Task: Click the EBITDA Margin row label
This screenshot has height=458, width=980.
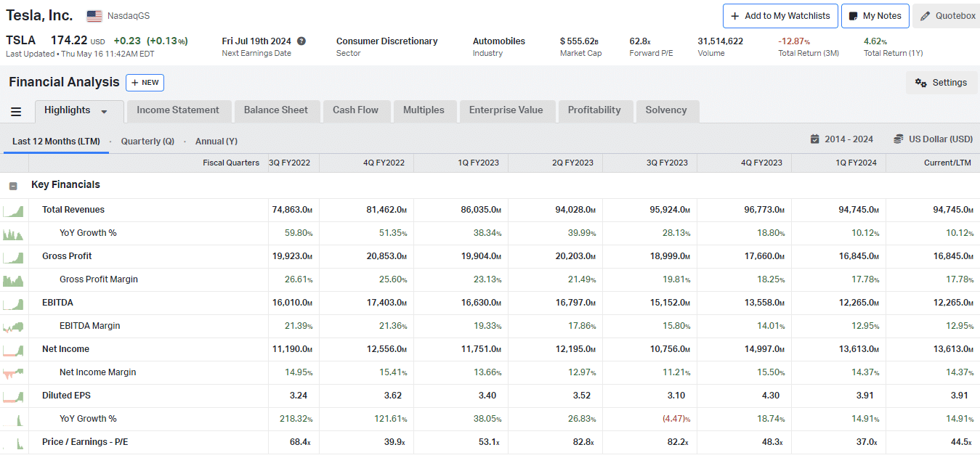Action: click(x=90, y=326)
